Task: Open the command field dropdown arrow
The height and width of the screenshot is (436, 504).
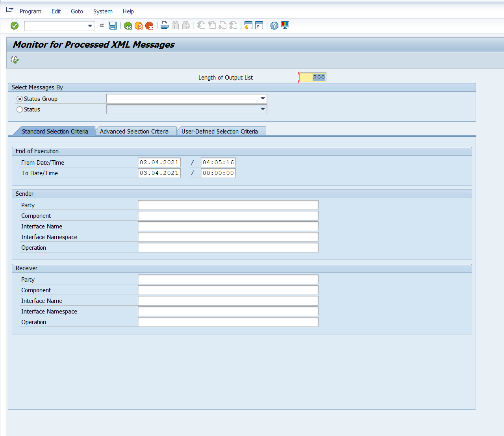Action: coord(90,26)
